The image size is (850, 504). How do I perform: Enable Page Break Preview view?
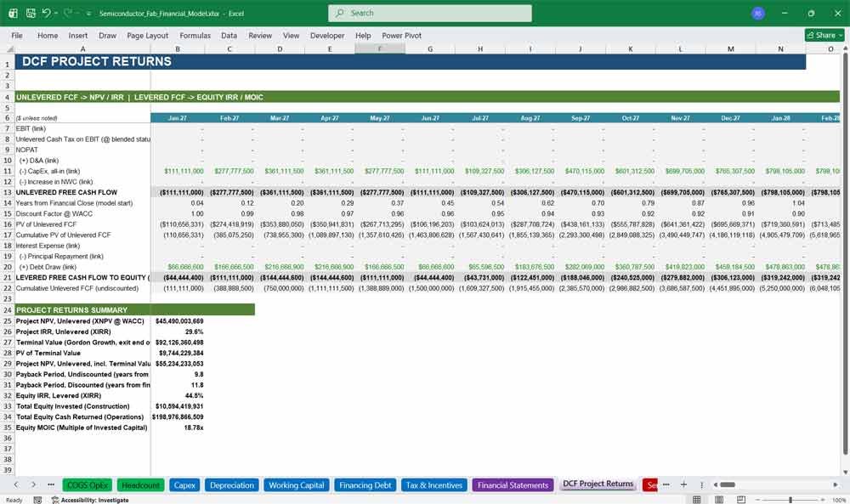coord(741,500)
